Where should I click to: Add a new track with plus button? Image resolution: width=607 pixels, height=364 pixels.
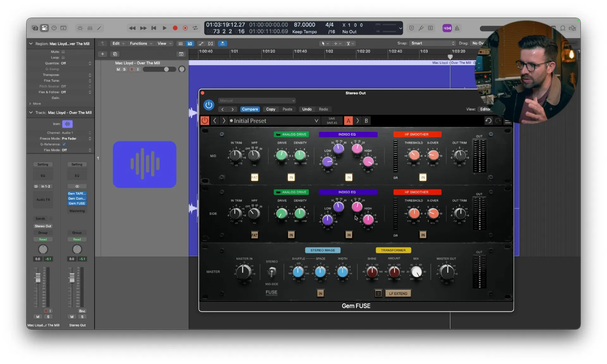102,54
